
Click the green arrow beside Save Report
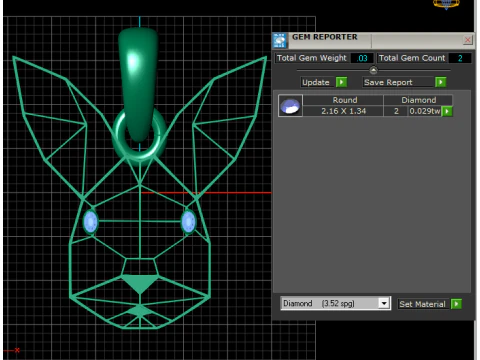pos(441,82)
